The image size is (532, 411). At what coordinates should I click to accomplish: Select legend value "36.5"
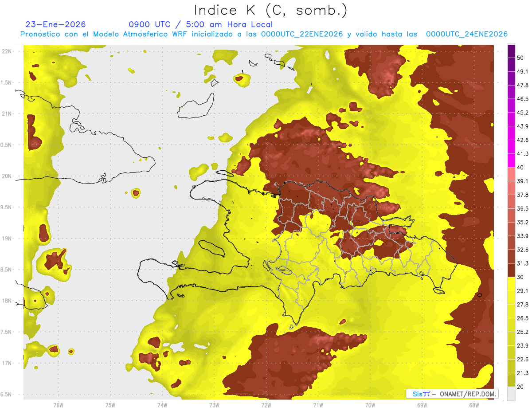coord(522,208)
